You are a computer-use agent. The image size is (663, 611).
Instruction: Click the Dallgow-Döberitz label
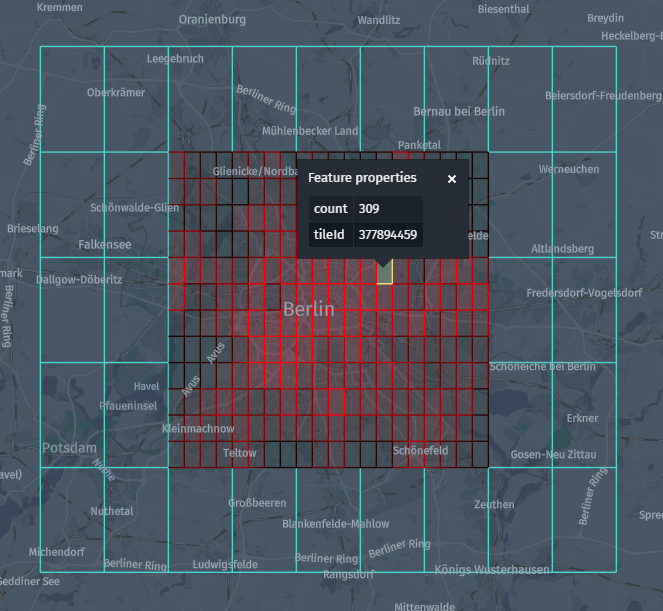[x=79, y=279]
